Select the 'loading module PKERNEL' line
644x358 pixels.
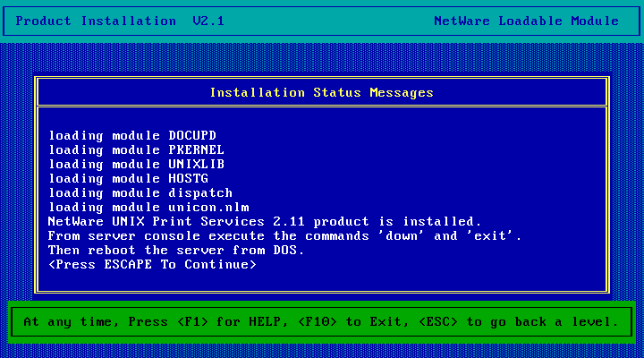pos(136,150)
